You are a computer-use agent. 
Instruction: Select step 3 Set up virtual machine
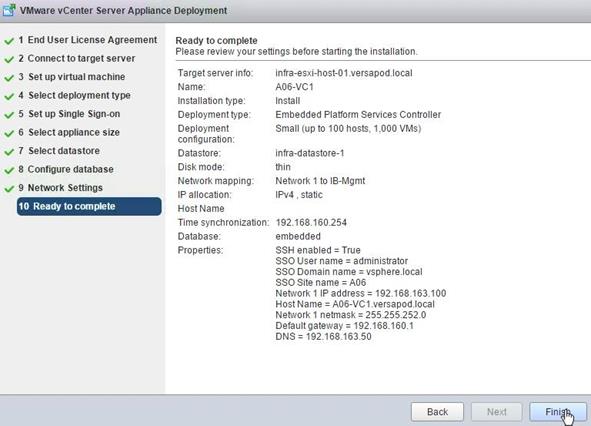[72, 77]
